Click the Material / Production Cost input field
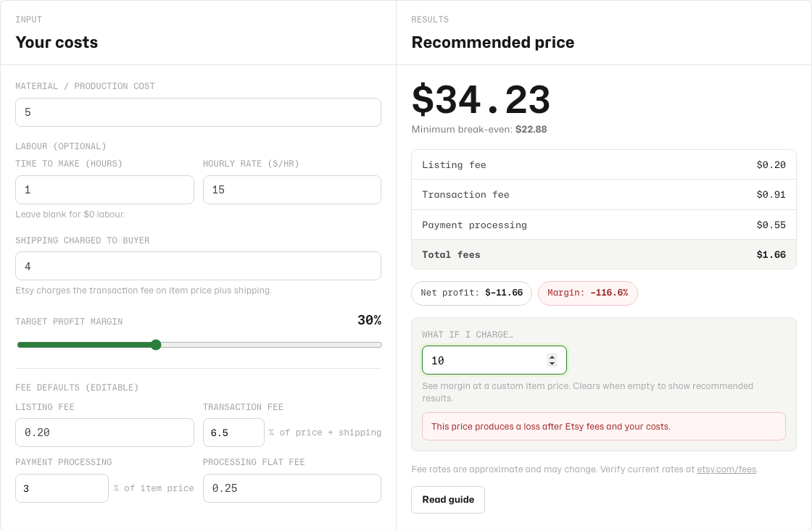 click(x=198, y=112)
